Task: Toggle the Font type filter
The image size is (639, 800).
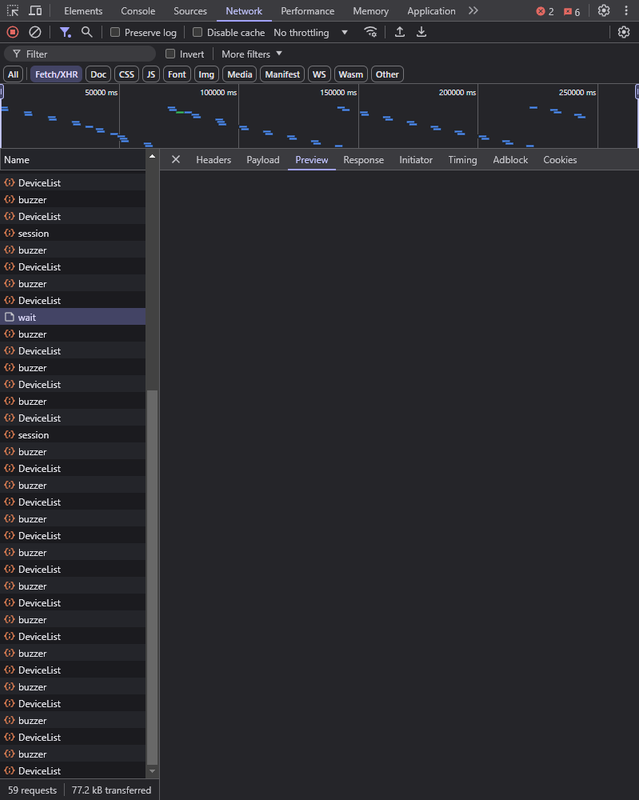Action: [177, 74]
